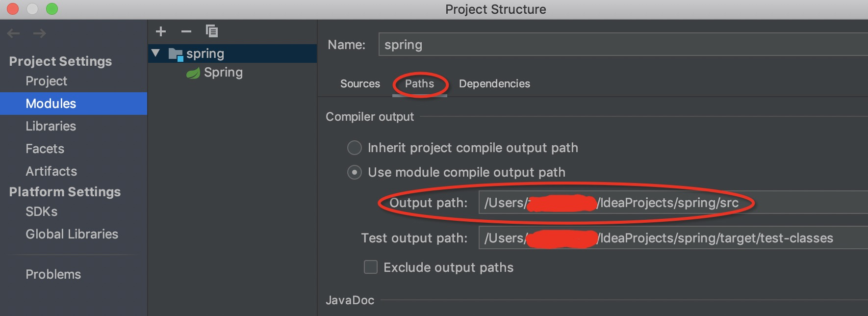Open the Problems section
Viewport: 868px width, 316px height.
[53, 274]
